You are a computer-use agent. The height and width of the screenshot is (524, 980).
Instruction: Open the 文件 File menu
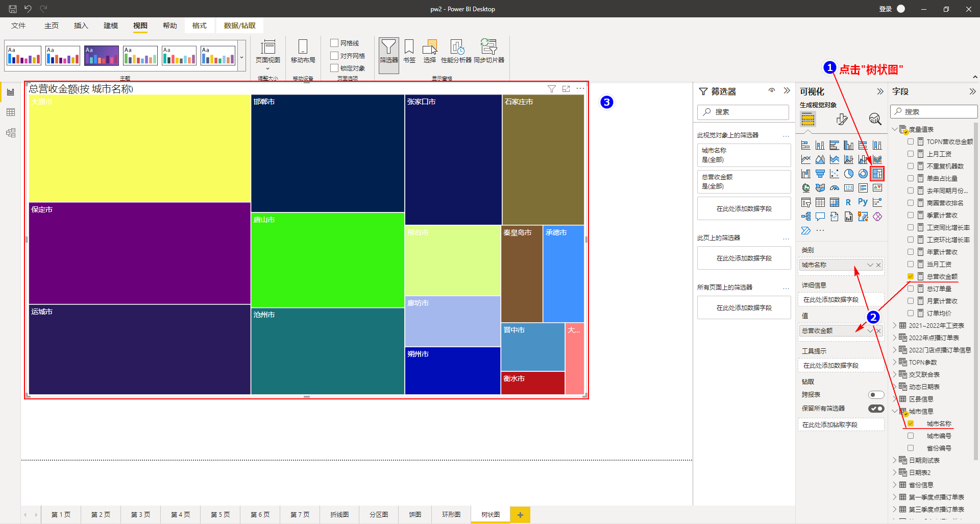(18, 26)
